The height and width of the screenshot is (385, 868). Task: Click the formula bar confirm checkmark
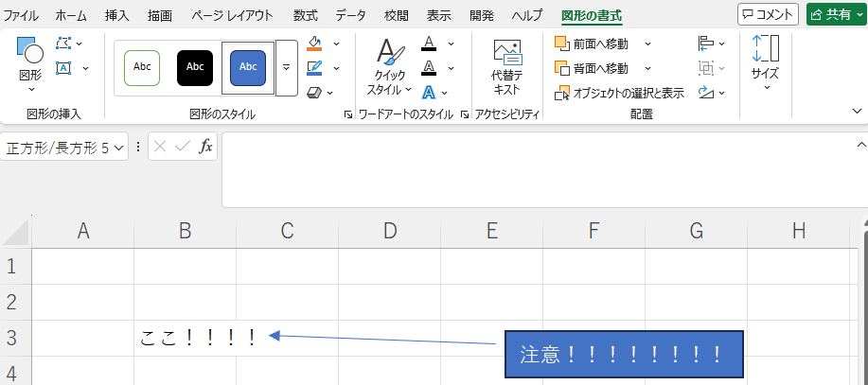(183, 147)
